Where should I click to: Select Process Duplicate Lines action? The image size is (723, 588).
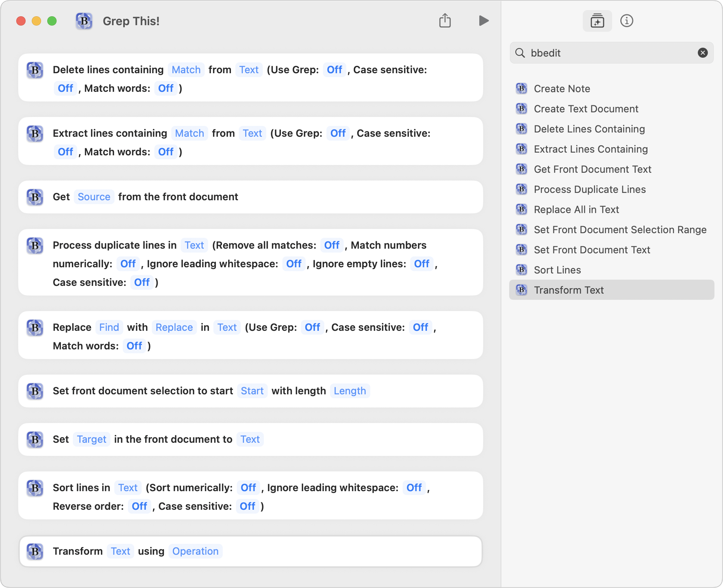(611, 189)
